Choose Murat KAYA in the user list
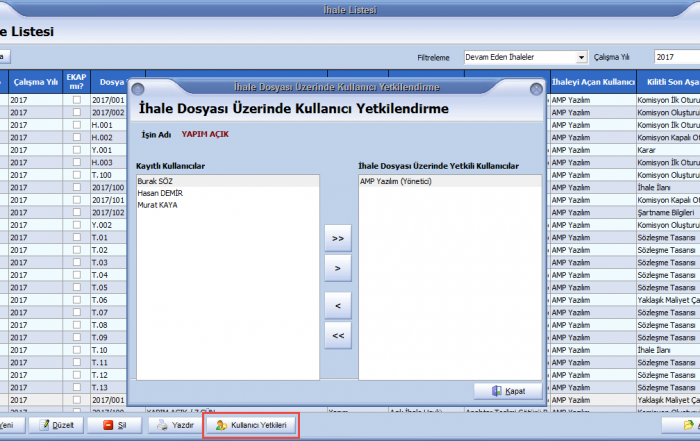Image resolution: width=700 pixels, height=441 pixels. (159, 205)
